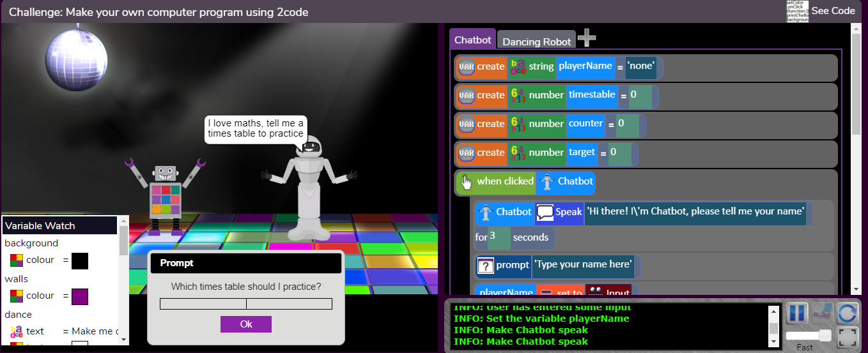The image size is (868, 353).
Task: Click the Variable Watch scroll down arrow
Action: (x=124, y=340)
